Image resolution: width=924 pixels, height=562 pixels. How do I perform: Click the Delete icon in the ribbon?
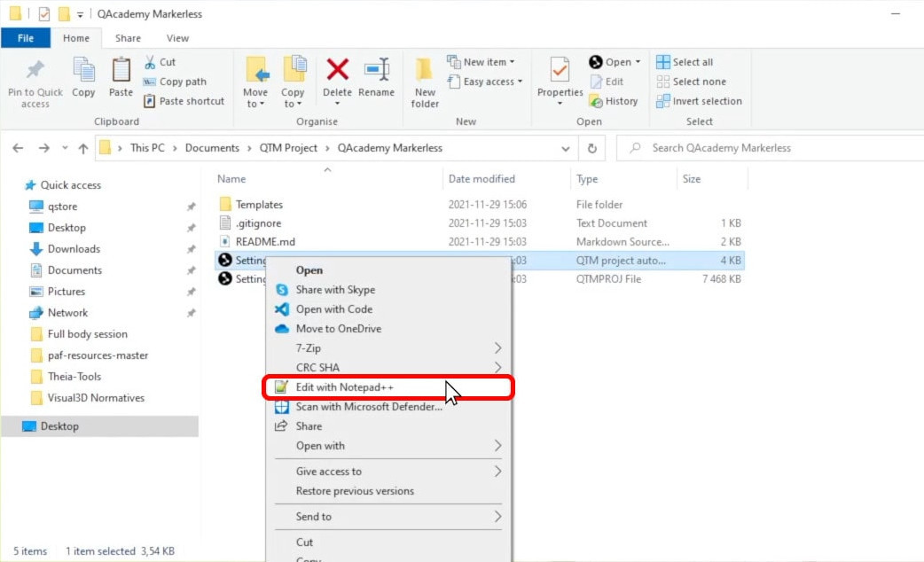337,71
